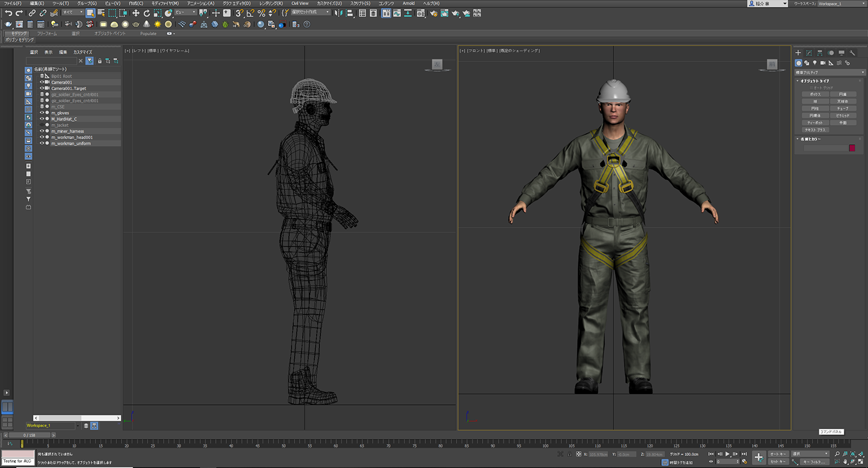The image size is (868, 468).
Task: Open 標準プリミティブ dropdown in Create panel
Action: pos(830,72)
